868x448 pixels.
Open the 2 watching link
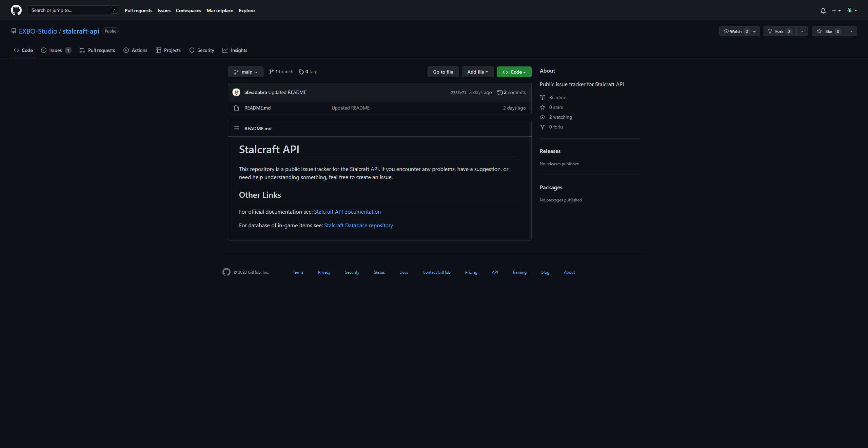pyautogui.click(x=556, y=117)
